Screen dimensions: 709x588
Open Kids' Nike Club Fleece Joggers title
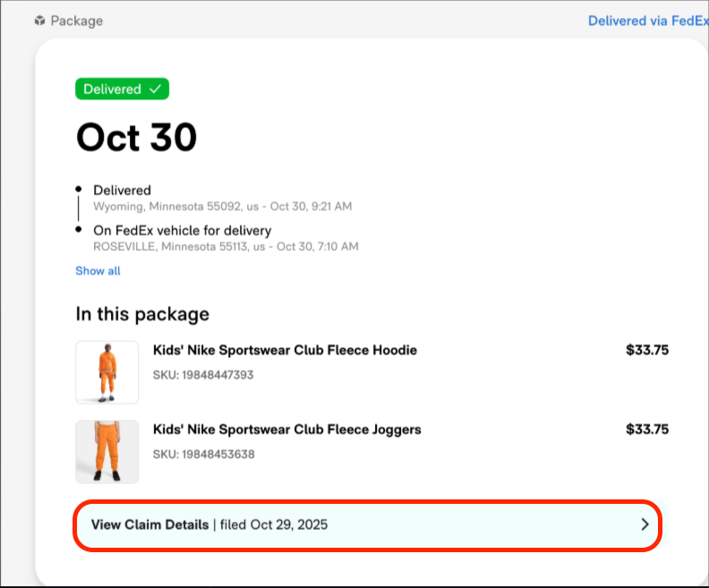pos(286,430)
